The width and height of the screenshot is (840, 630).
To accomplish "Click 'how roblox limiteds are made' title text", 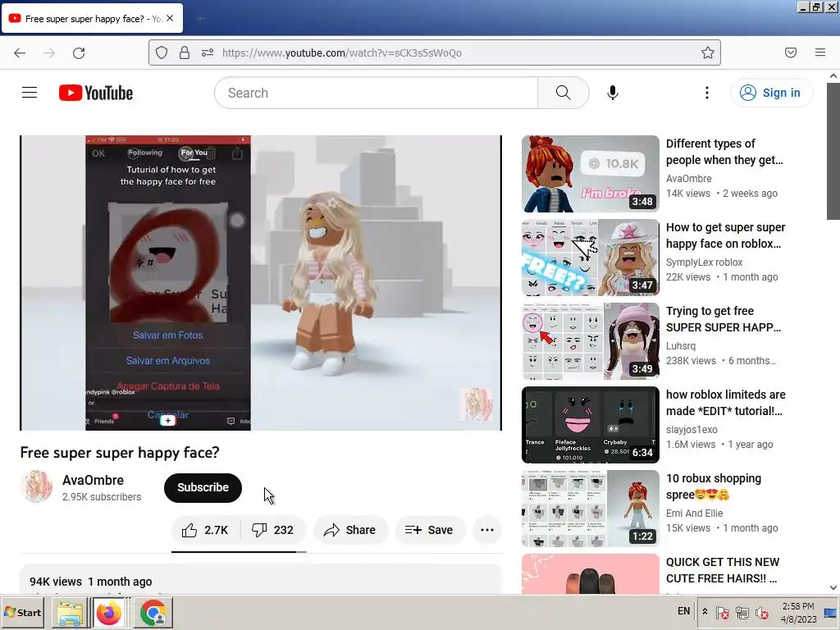I will pos(726,402).
